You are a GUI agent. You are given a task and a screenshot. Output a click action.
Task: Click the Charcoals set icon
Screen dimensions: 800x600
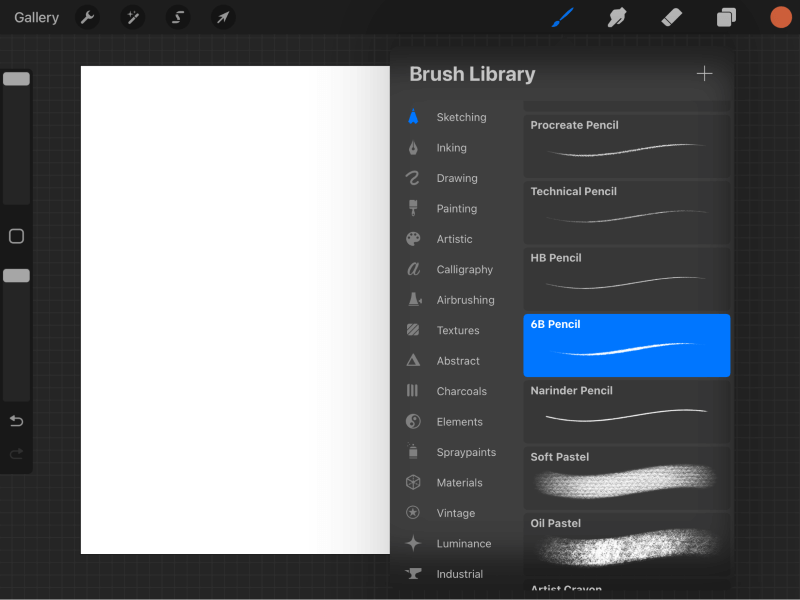[412, 391]
